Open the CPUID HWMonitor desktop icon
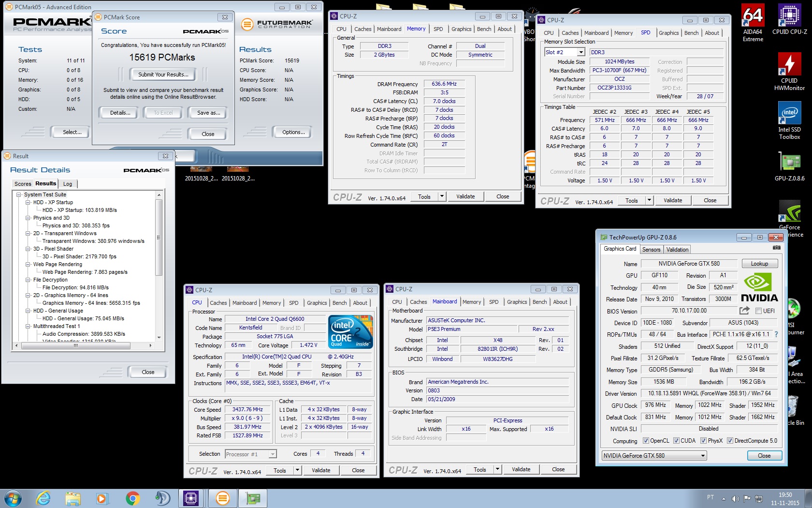The width and height of the screenshot is (812, 508). coord(789,71)
